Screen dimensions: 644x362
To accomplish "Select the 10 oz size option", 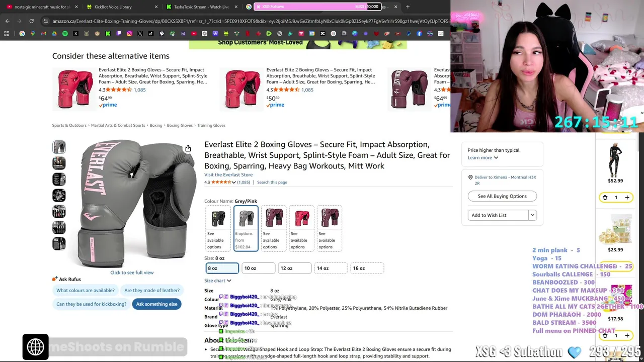I will pyautogui.click(x=259, y=268).
